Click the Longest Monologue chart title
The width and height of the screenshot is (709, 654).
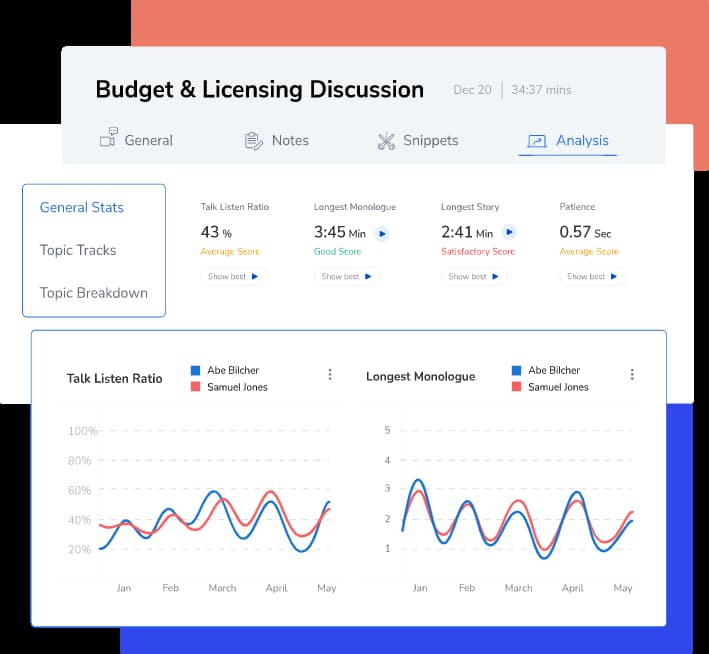pyautogui.click(x=421, y=377)
